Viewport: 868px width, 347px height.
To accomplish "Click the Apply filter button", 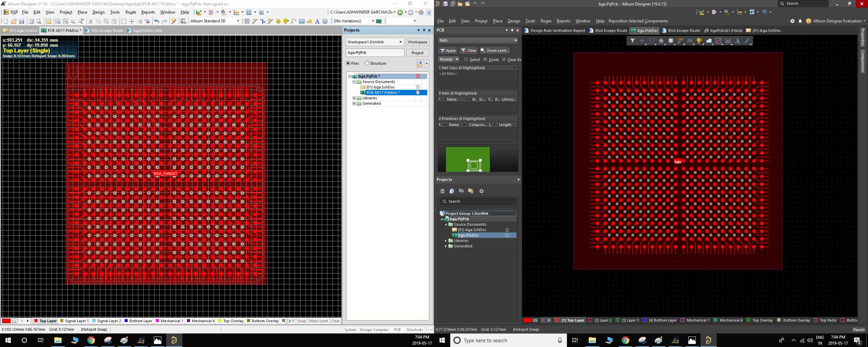I will point(448,50).
